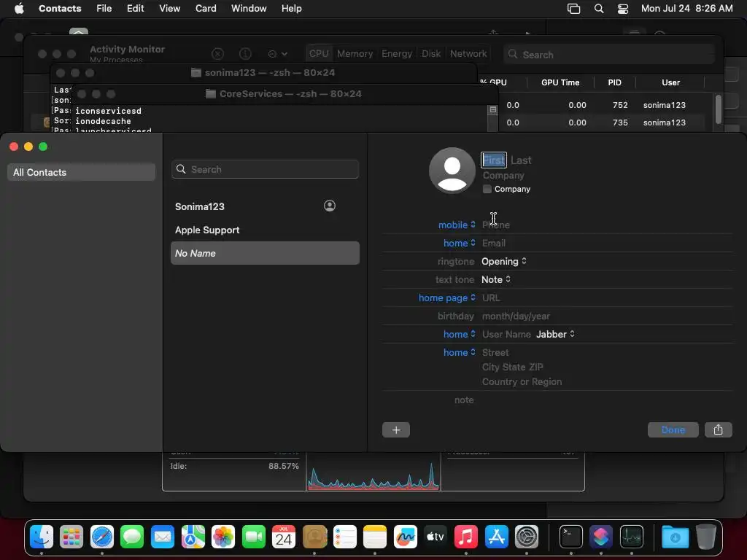Click the Stage Manager menu bar icon
Viewport: 747px width, 560px height.
coord(573,9)
